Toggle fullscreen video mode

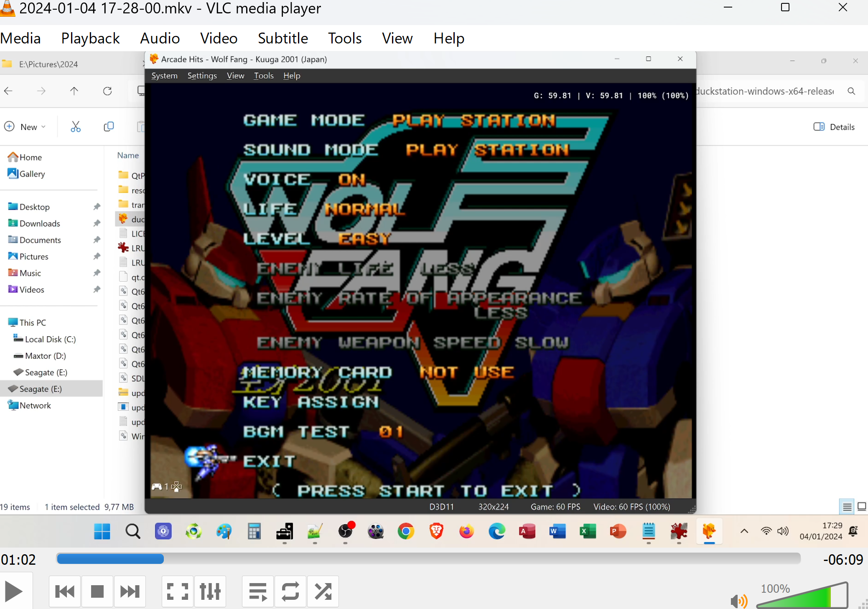178,591
